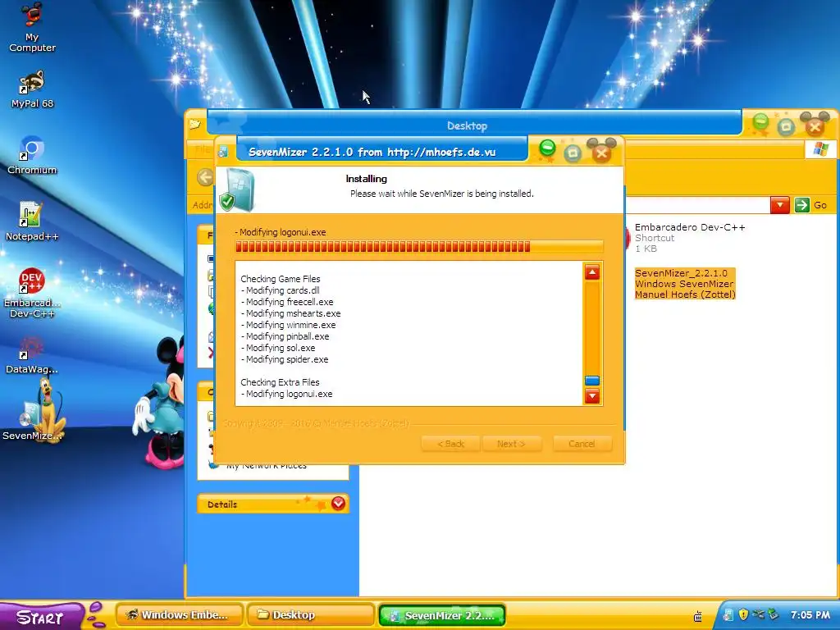Start Notepad++ from the desktop
Image resolution: width=840 pixels, height=630 pixels.
pos(32,221)
